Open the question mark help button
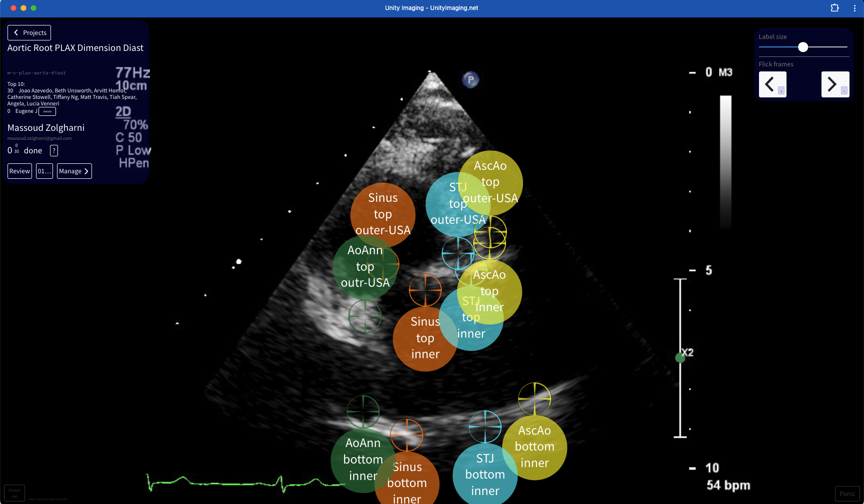 tap(54, 150)
